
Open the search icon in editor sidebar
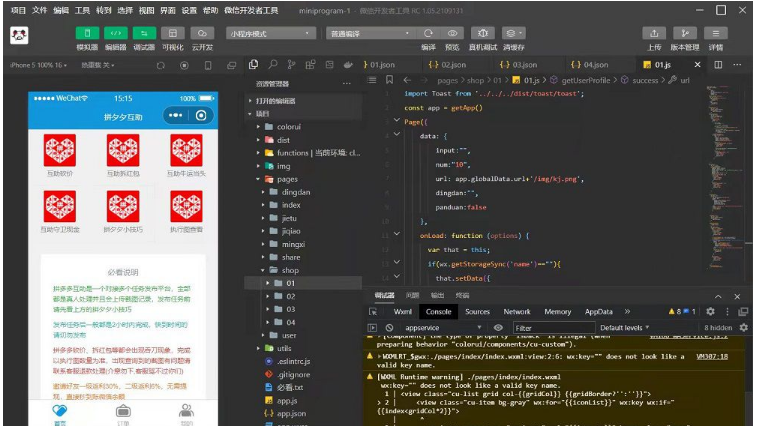273,64
